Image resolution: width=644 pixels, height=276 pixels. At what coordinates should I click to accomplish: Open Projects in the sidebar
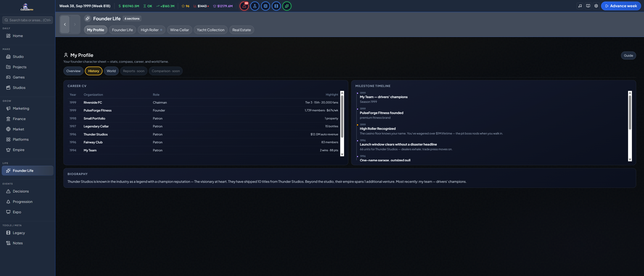[28, 67]
